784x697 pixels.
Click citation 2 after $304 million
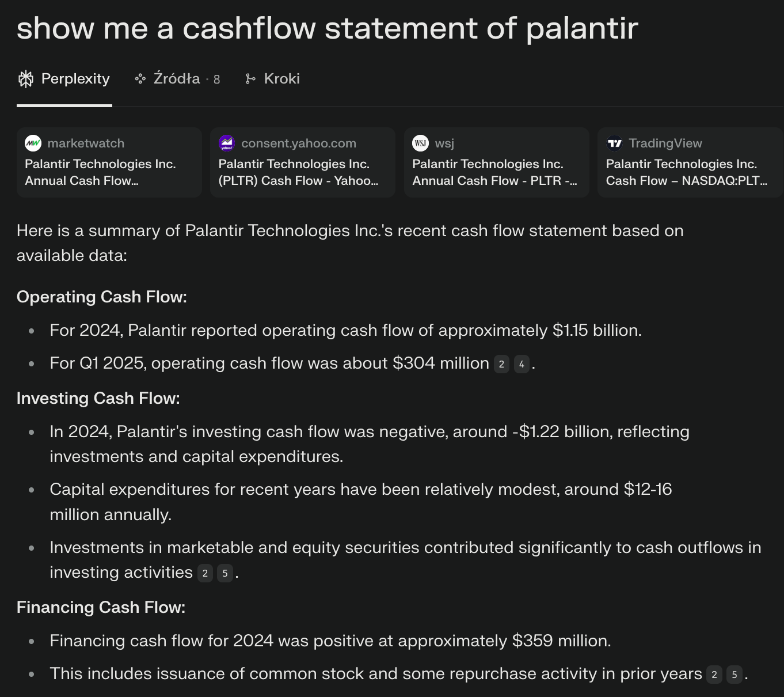coord(501,364)
